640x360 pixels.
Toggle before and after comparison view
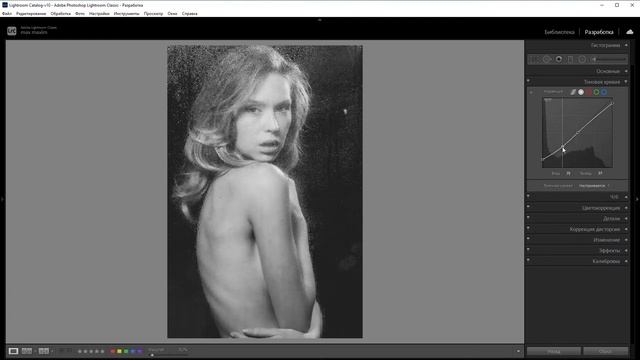tap(44, 351)
